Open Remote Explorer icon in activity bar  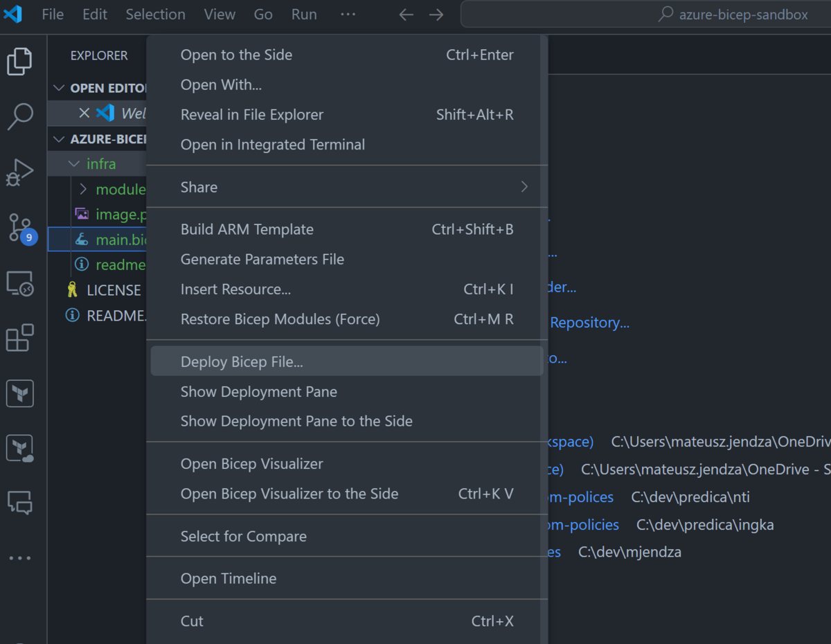click(19, 284)
